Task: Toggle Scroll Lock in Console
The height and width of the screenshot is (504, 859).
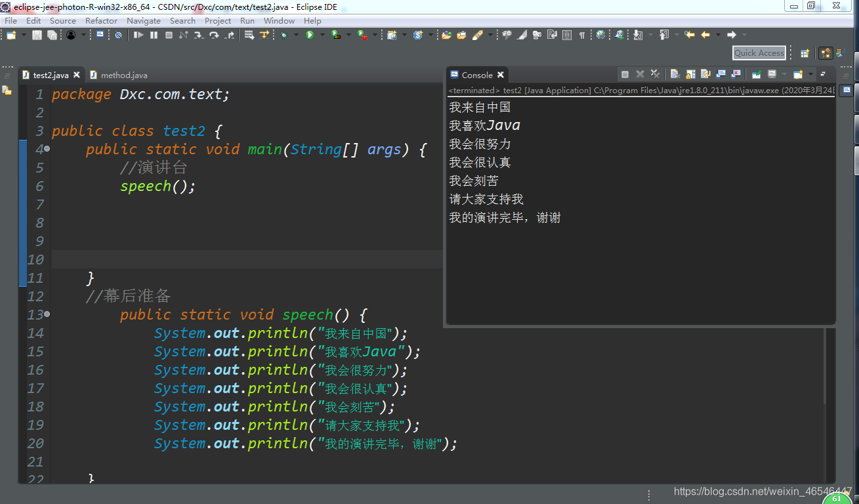Action: click(x=690, y=75)
